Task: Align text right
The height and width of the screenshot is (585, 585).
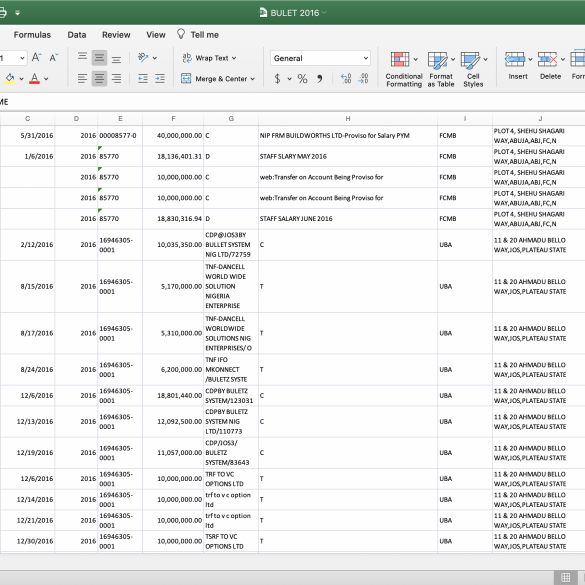Action: [x=116, y=78]
